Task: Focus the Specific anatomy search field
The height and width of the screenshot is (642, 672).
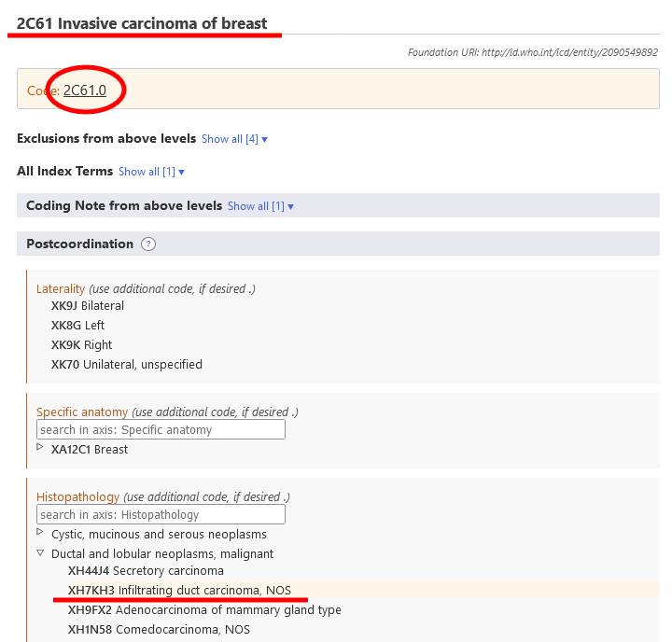Action: pos(161,430)
